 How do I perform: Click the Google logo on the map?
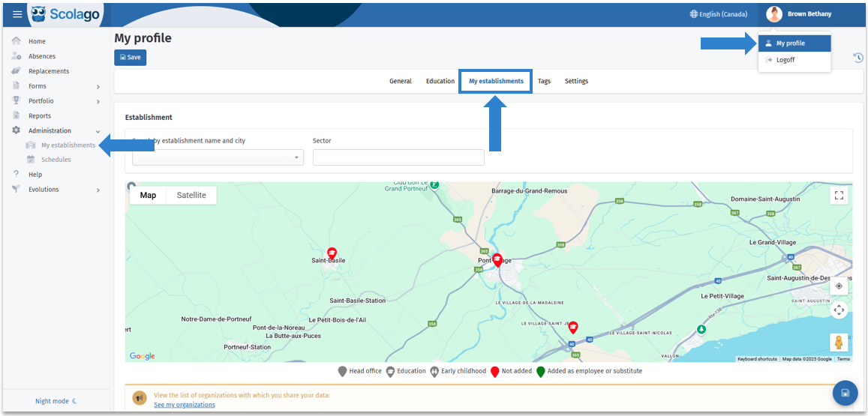[143, 356]
